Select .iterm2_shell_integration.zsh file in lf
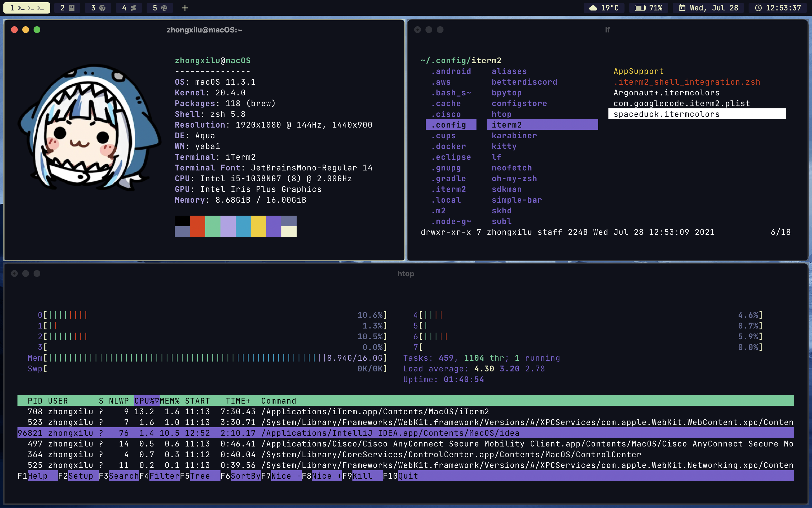This screenshot has height=508, width=812. point(687,82)
